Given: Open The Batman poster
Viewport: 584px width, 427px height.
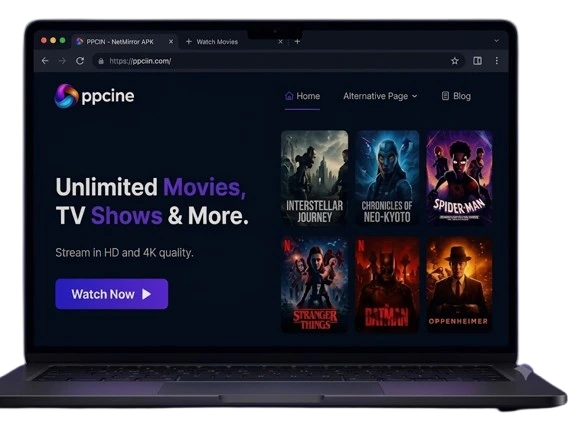Looking at the screenshot, I should tap(387, 285).
